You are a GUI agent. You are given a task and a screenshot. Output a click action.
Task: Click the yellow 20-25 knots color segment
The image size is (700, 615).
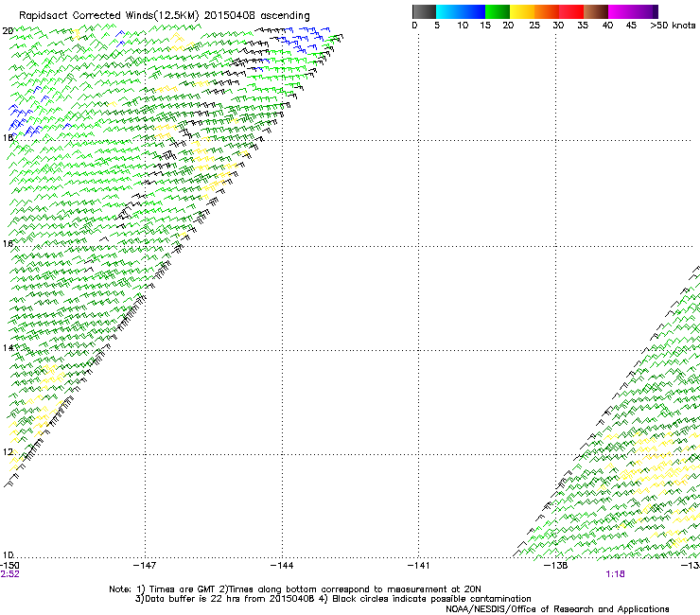[522, 11]
